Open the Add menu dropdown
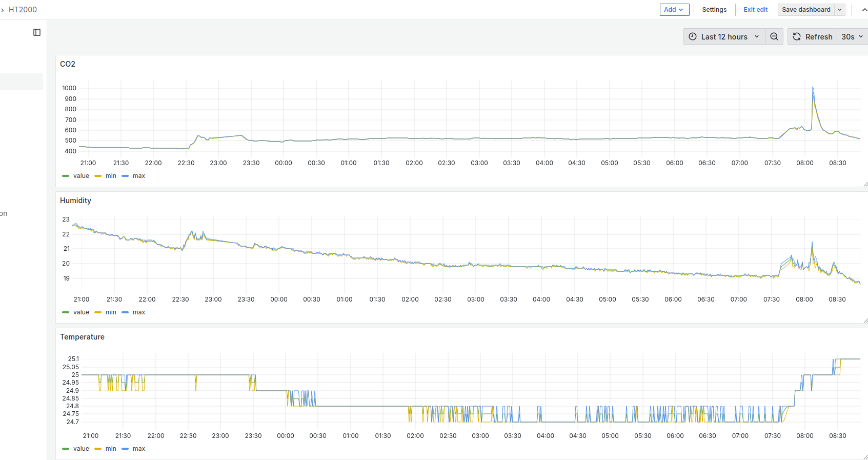Image resolution: width=868 pixels, height=460 pixels. point(674,10)
